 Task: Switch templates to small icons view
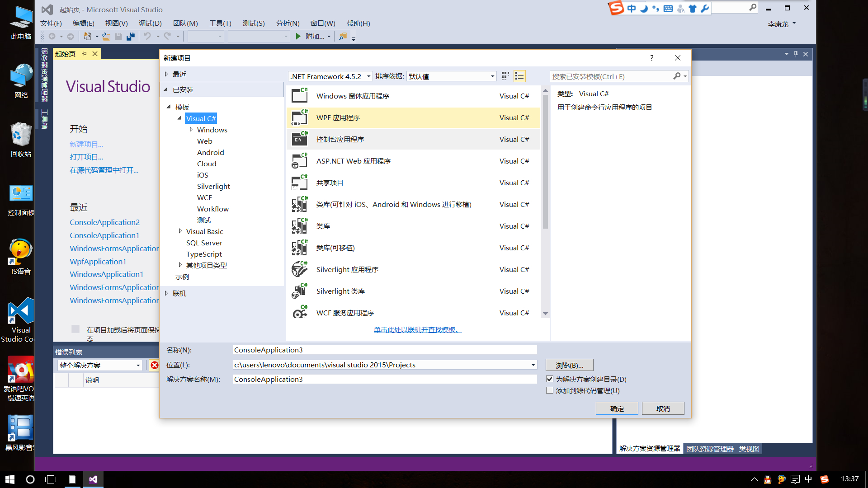click(x=505, y=76)
